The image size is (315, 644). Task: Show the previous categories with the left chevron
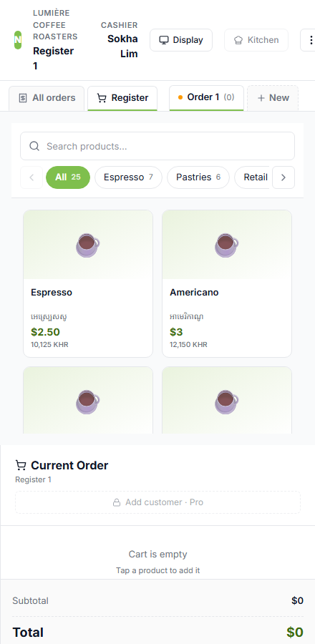(x=31, y=177)
